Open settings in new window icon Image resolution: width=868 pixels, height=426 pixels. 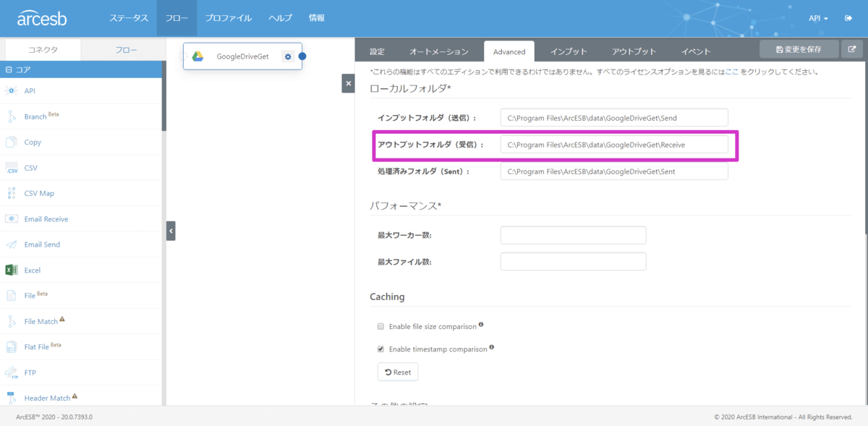click(x=852, y=49)
